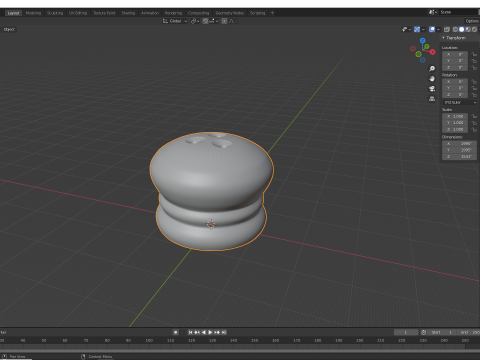
Task: Switch to the UV Editing workspace tab
Action: click(x=78, y=13)
